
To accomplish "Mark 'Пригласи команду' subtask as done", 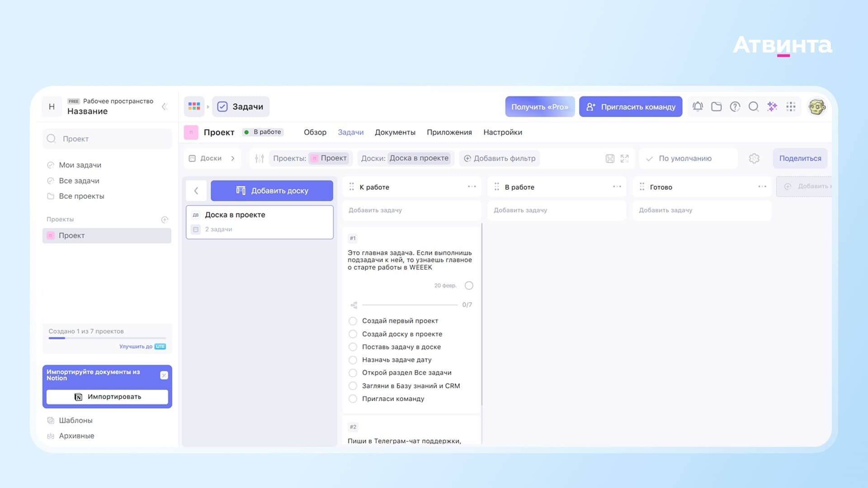I will click(x=353, y=399).
